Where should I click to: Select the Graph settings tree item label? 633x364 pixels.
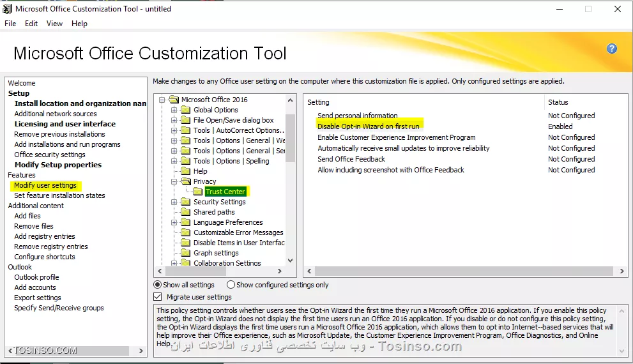coord(216,253)
